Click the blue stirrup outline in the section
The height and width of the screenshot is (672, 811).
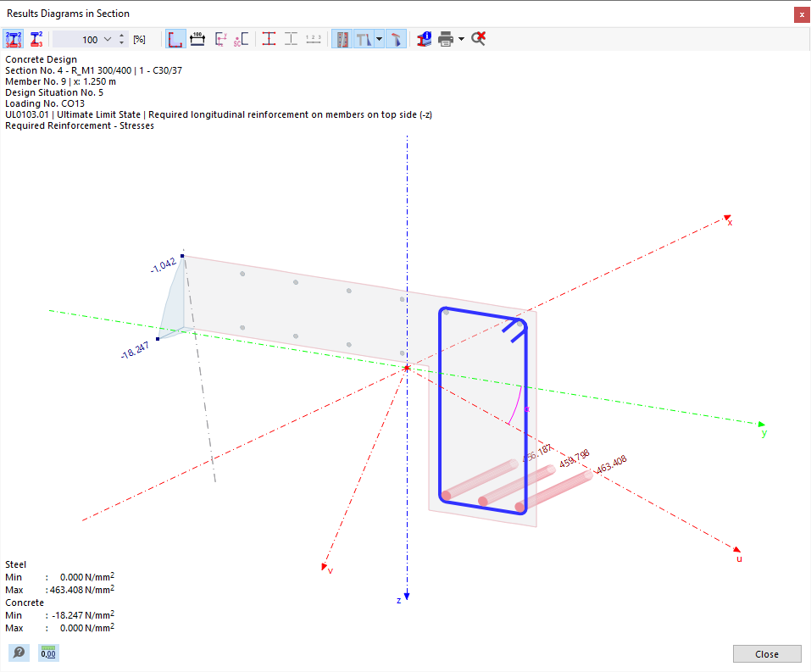(439, 403)
